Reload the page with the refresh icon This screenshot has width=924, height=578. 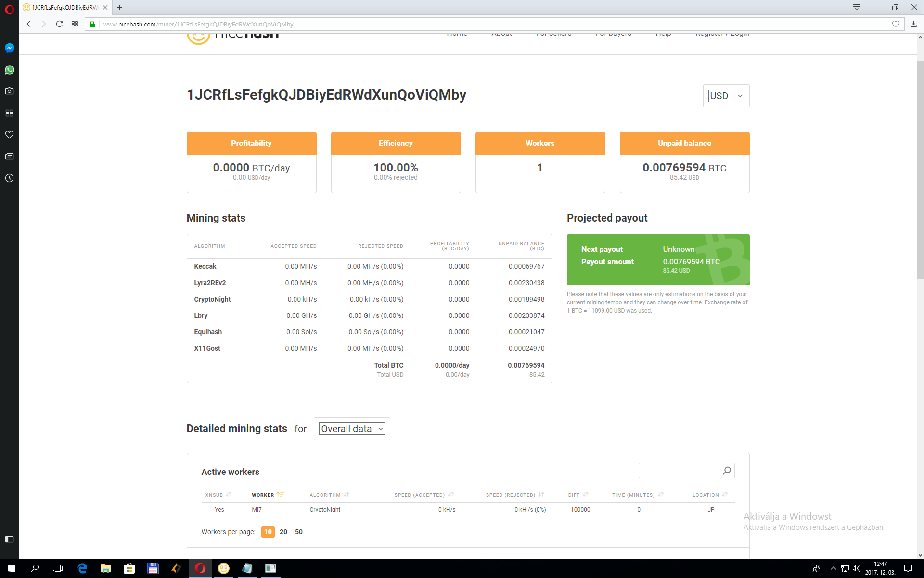[x=59, y=24]
